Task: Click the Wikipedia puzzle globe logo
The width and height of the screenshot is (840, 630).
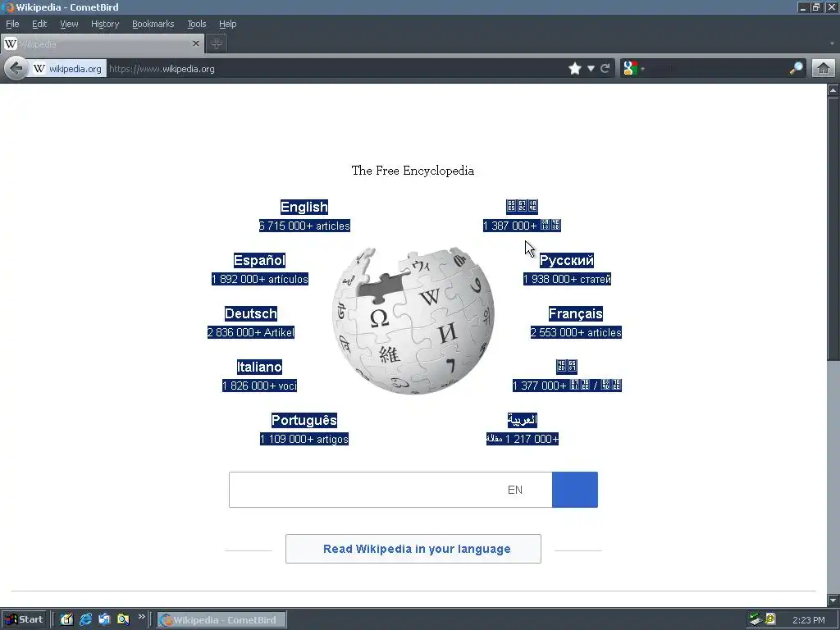Action: pos(413,321)
